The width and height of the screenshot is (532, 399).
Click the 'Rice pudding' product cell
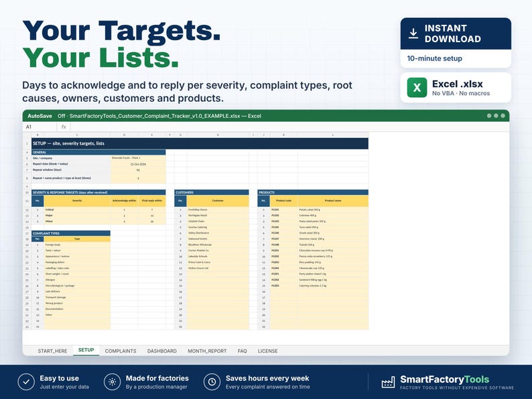(x=333, y=262)
